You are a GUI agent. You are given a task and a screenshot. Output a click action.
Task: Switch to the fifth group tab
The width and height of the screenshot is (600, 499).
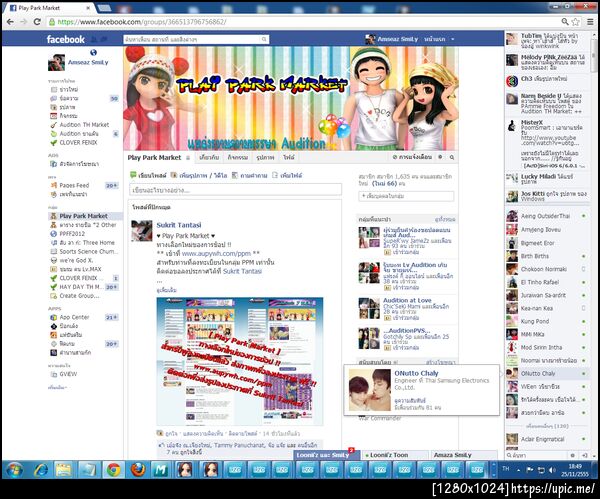[x=289, y=157]
